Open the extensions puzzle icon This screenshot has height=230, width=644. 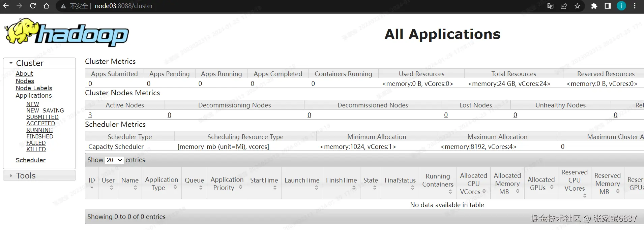tap(594, 6)
